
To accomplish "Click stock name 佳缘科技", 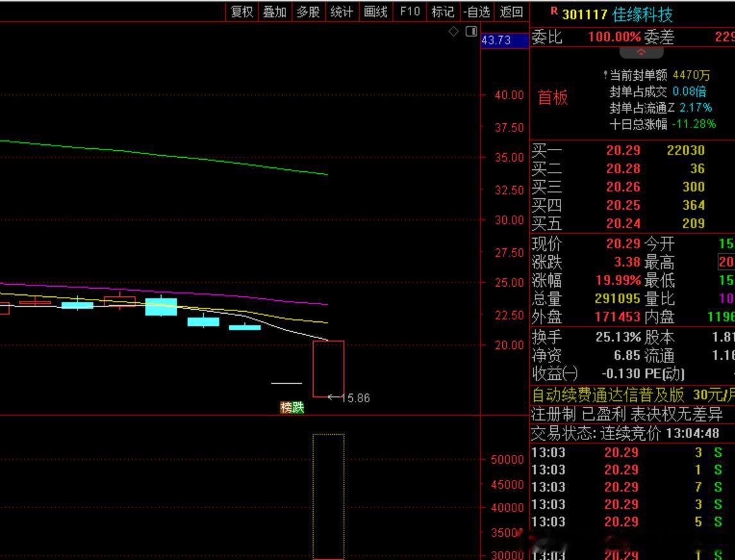I will [642, 15].
